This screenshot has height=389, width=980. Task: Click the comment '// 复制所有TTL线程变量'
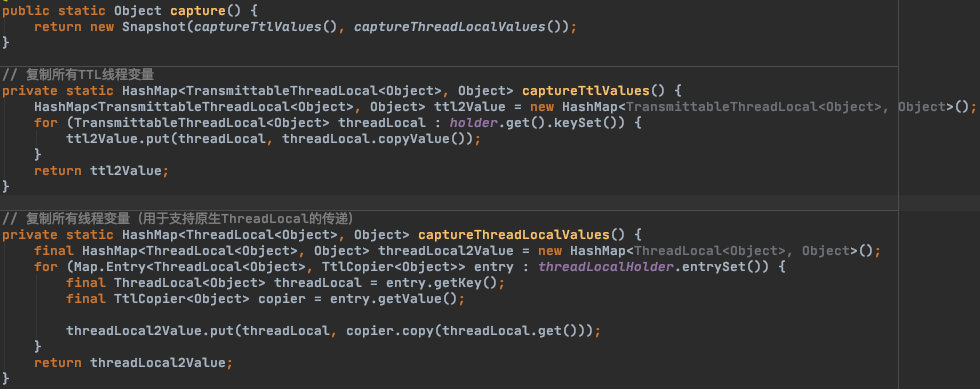click(x=78, y=75)
